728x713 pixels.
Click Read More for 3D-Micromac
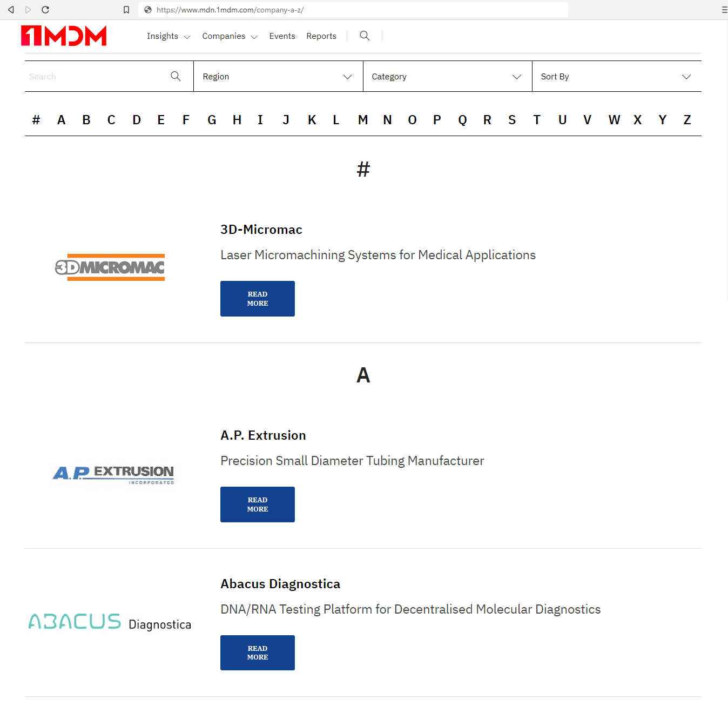pyautogui.click(x=258, y=299)
